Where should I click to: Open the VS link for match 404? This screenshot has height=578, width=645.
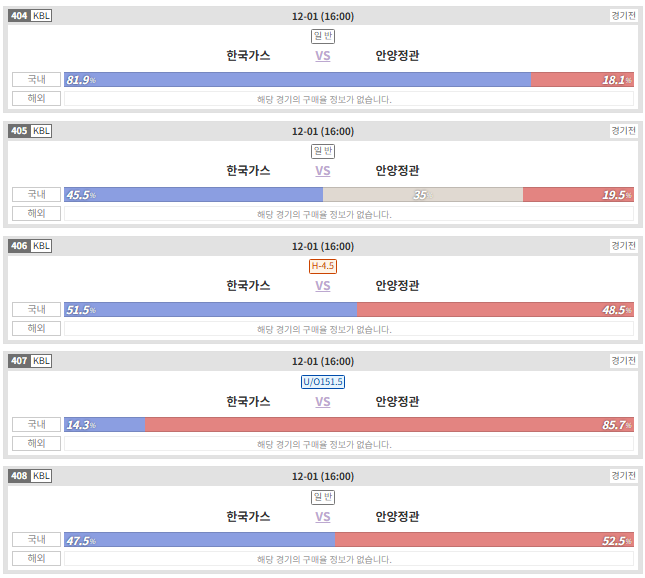point(323,56)
